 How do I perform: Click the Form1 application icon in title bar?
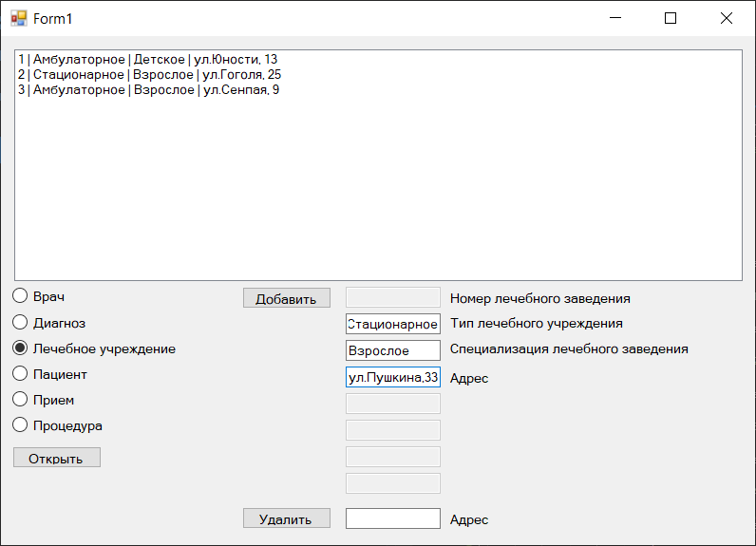click(19, 18)
